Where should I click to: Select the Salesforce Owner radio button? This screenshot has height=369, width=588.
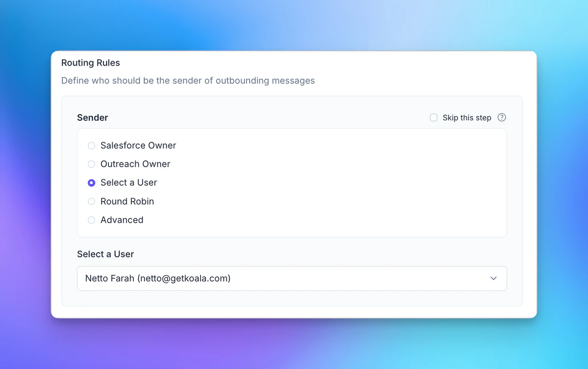click(x=91, y=145)
